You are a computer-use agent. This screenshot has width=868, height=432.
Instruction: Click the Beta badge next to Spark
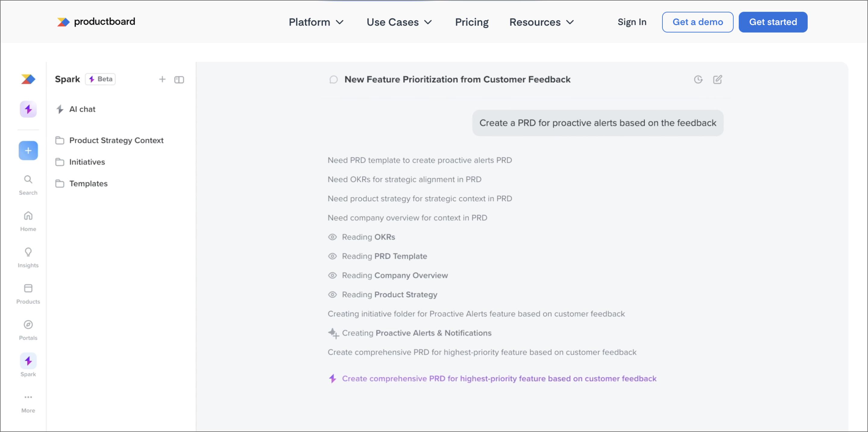[x=100, y=79]
